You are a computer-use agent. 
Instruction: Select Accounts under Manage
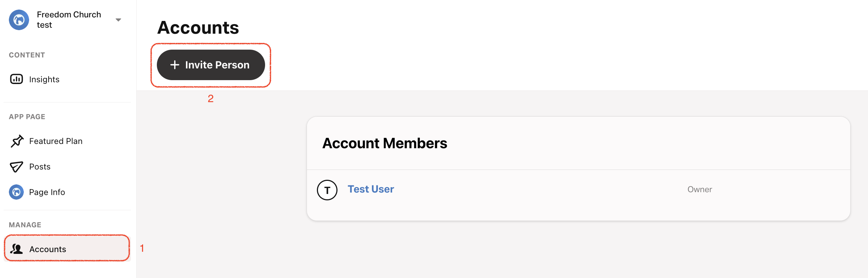(67, 249)
